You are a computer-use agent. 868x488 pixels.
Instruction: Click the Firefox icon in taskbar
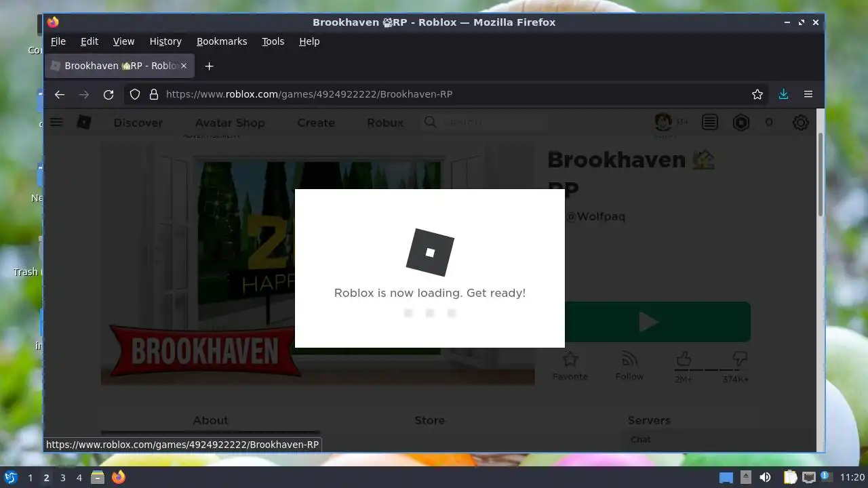pyautogui.click(x=118, y=477)
